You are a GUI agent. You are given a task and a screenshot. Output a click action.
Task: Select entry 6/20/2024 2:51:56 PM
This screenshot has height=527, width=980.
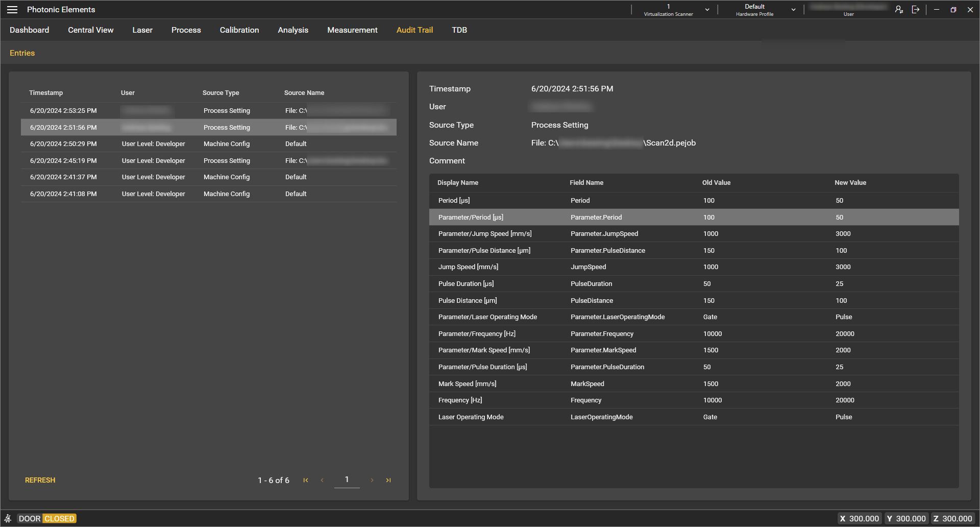click(209, 127)
